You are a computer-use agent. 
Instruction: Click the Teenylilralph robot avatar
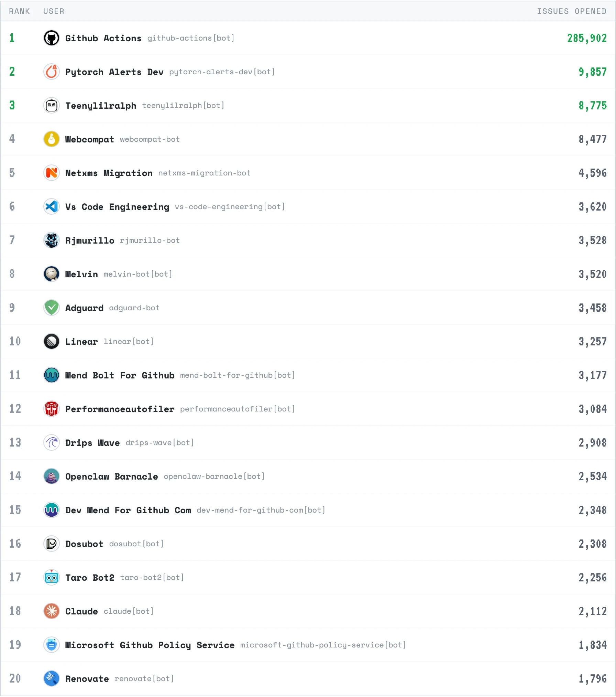(x=51, y=106)
